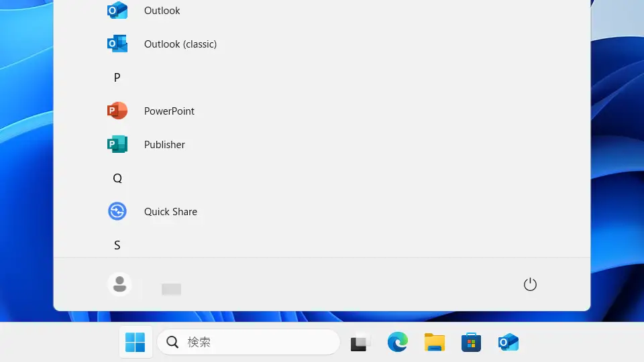Select the "Quick Share" label text
The width and height of the screenshot is (644, 362).
tap(170, 212)
